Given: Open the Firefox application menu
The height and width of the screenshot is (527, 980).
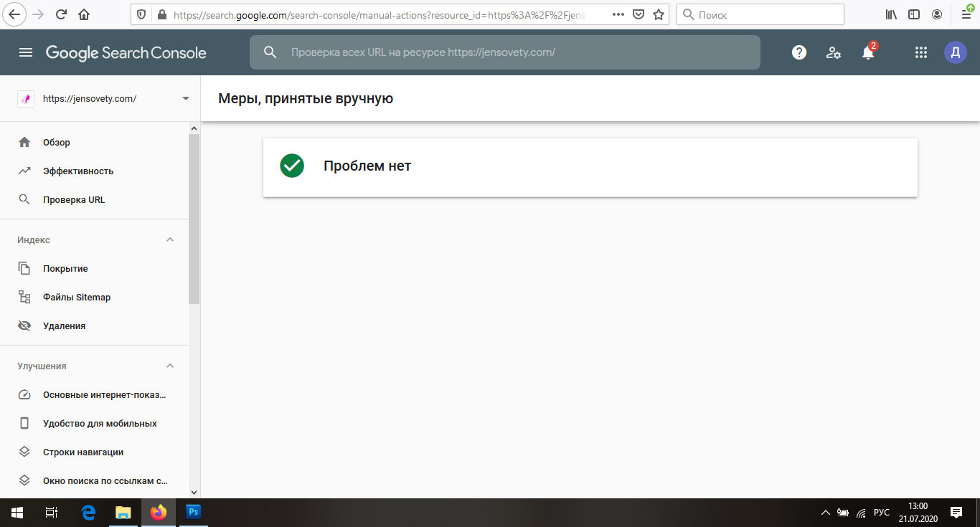Looking at the screenshot, I should (x=966, y=14).
